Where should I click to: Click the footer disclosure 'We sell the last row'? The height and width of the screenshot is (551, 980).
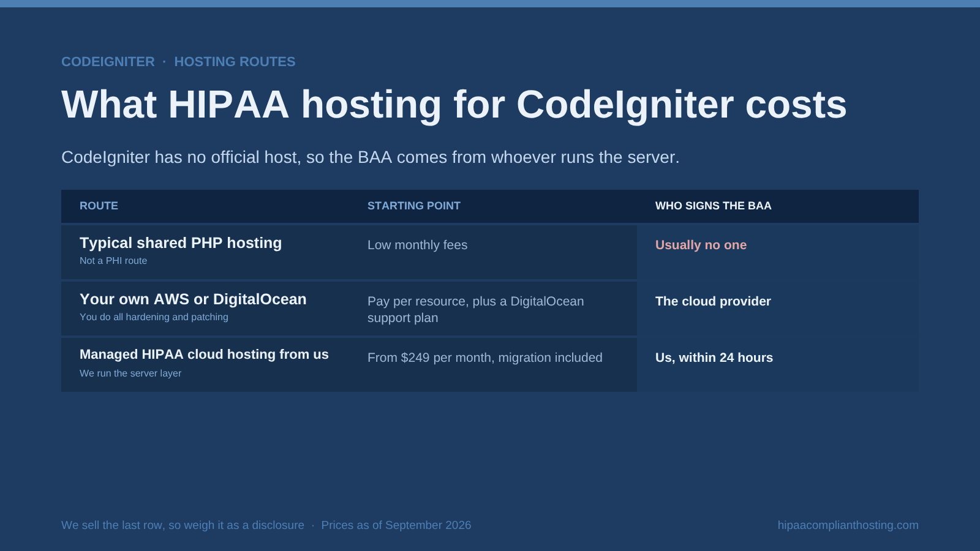183,525
